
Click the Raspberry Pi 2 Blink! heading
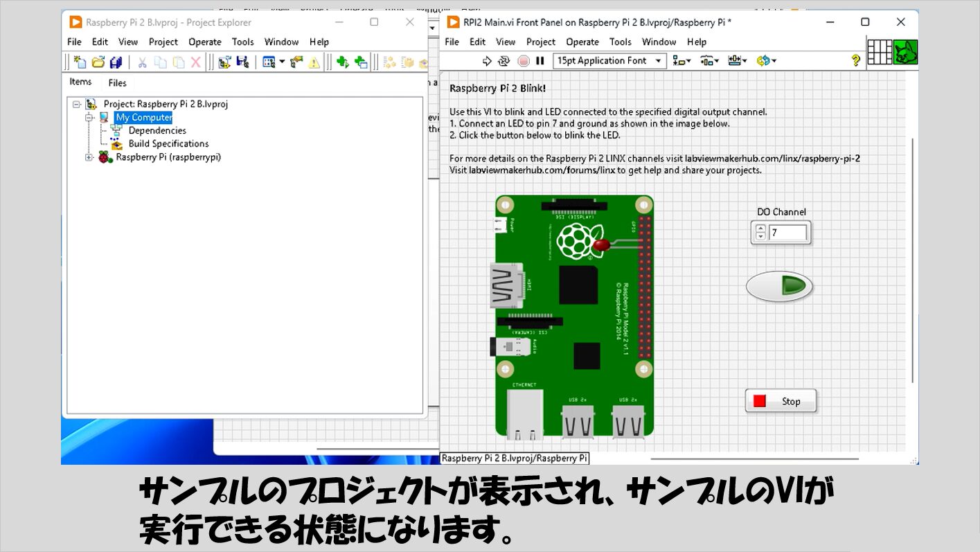coord(497,88)
